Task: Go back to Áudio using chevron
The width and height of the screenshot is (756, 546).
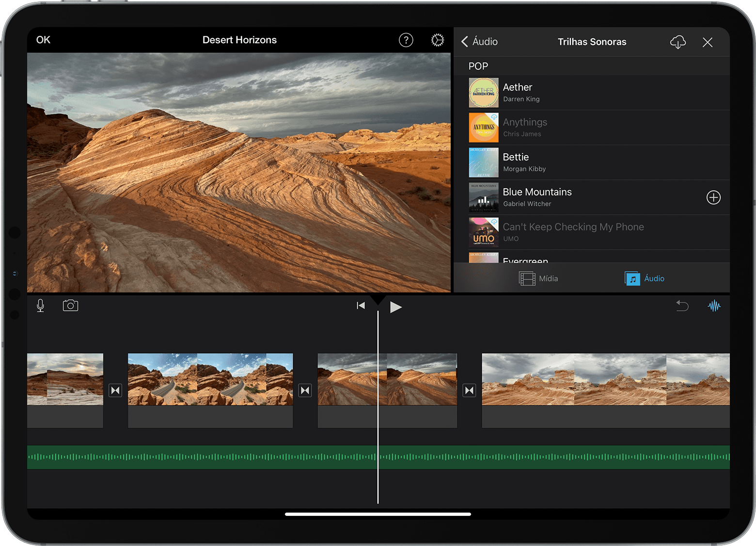Action: (x=479, y=42)
